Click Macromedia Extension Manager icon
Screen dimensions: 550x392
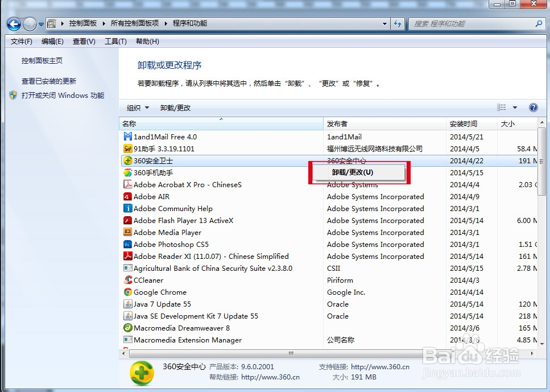point(127,340)
